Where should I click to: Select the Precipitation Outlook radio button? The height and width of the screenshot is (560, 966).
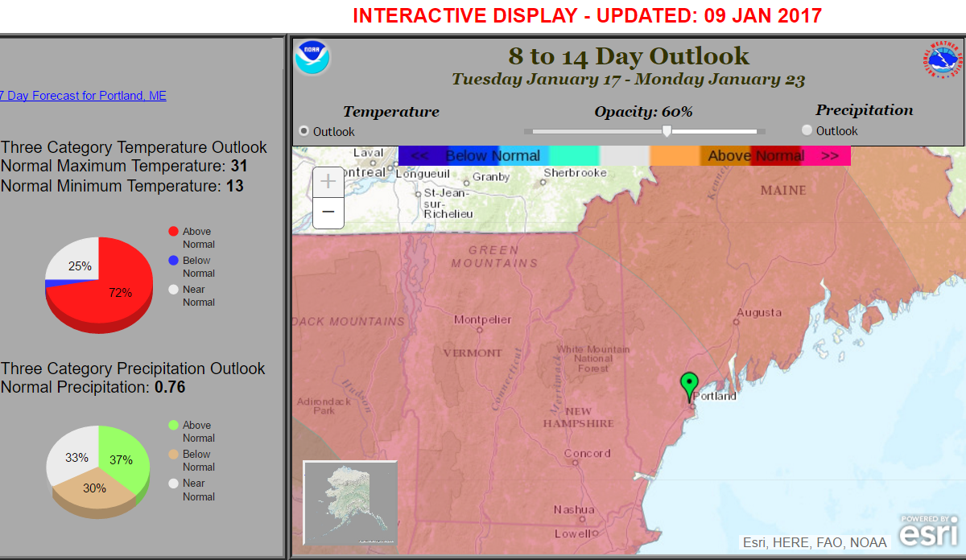click(807, 130)
